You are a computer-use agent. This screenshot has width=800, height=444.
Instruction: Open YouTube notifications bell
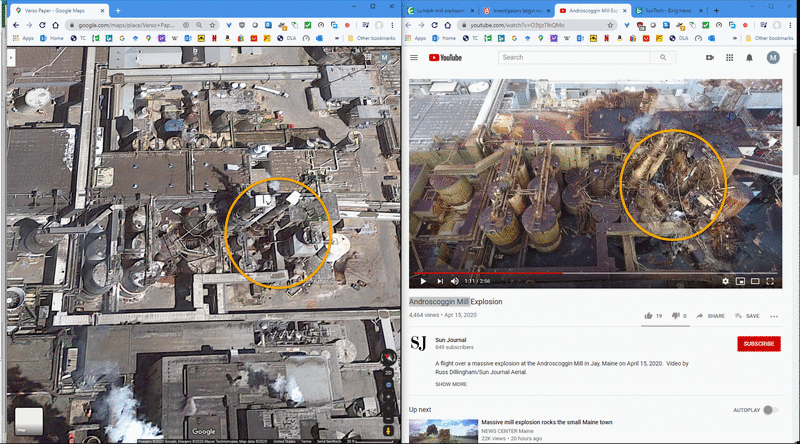749,58
